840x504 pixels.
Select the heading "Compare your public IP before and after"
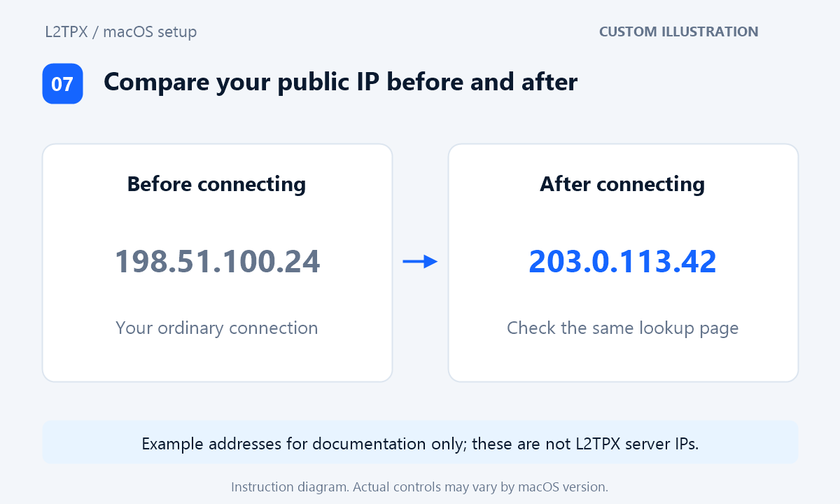pyautogui.click(x=340, y=83)
